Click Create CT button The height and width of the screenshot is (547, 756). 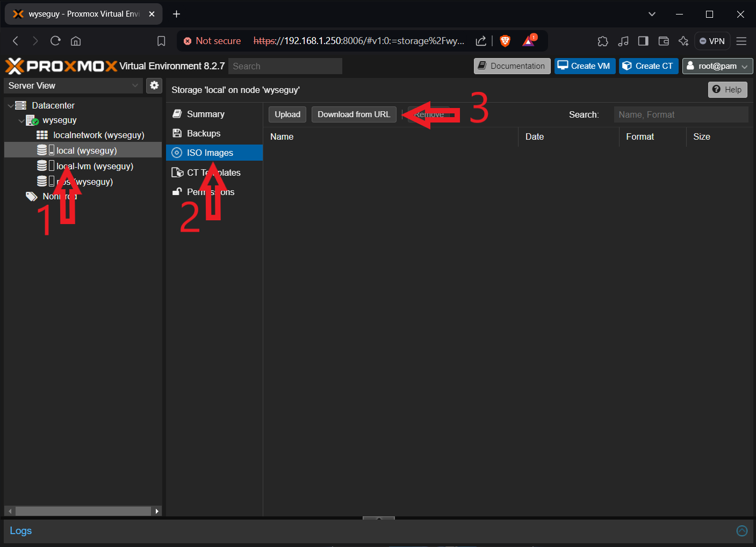click(x=649, y=66)
